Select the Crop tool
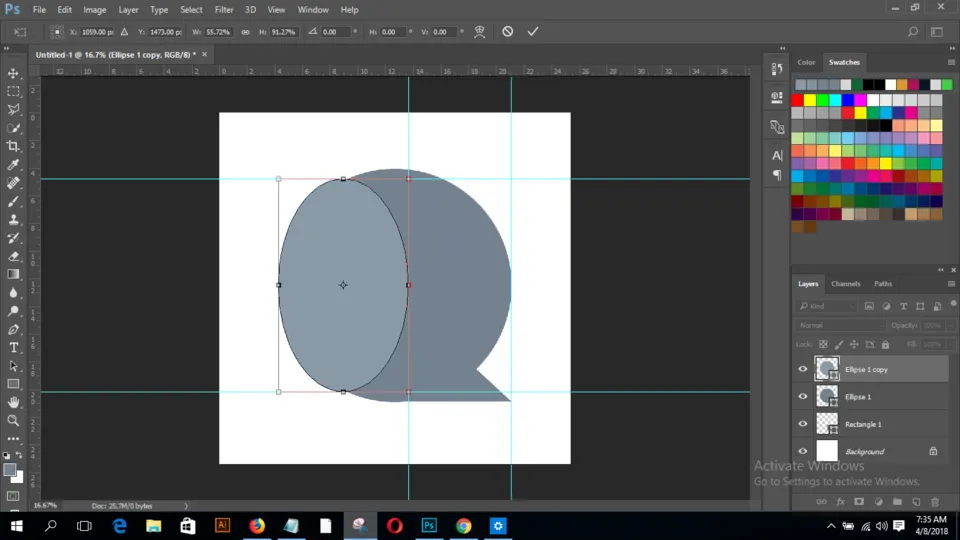This screenshot has height=540, width=960. point(13,146)
